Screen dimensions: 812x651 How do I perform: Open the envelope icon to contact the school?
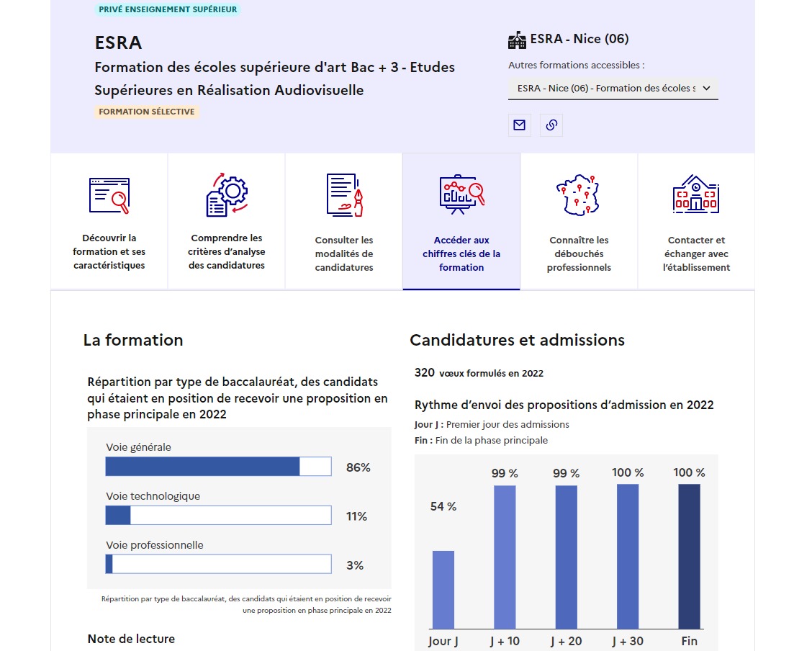519,125
